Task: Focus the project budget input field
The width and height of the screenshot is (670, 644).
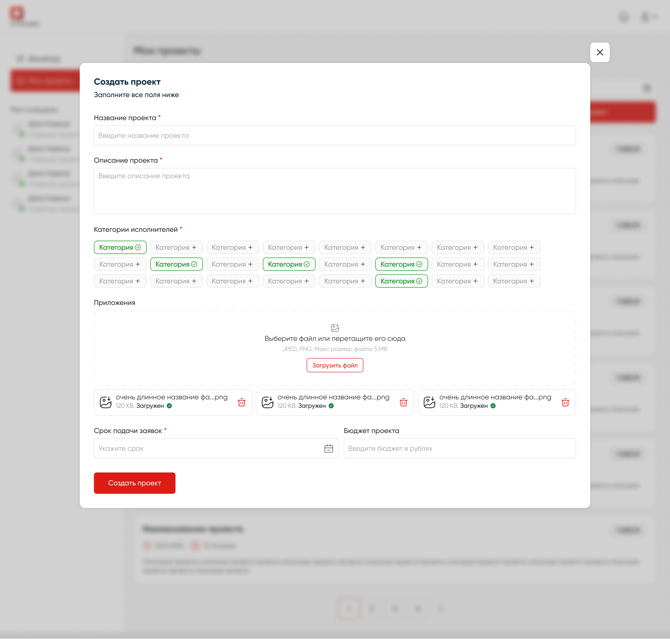Action: click(460, 448)
